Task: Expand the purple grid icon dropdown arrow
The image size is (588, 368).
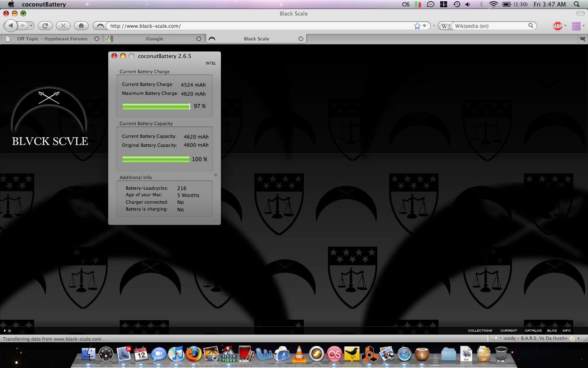Action: 584,26
